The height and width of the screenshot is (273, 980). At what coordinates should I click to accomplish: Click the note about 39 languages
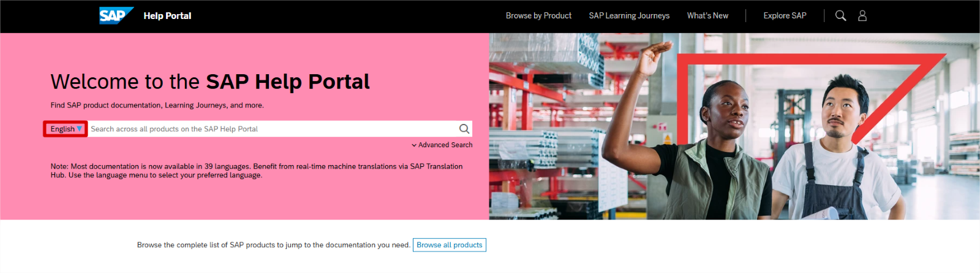click(256, 171)
